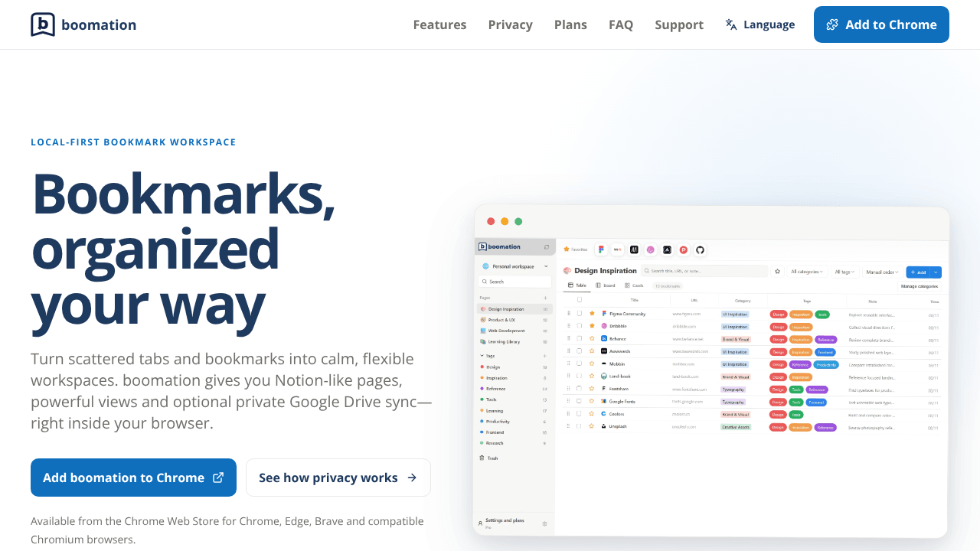Click the Google Fonts favicon in the table
Viewport: 980px width, 551px height.
point(604,401)
